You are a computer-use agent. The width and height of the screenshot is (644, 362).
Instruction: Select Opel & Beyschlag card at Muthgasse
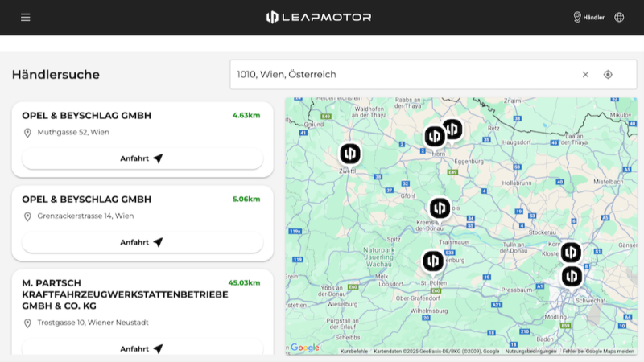142,139
